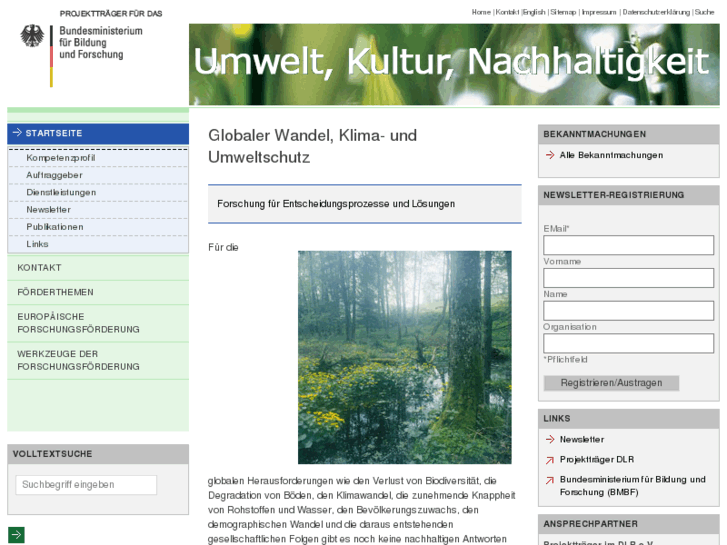Click the Projektträger für das text
The width and height of the screenshot is (727, 545).
coord(111,14)
